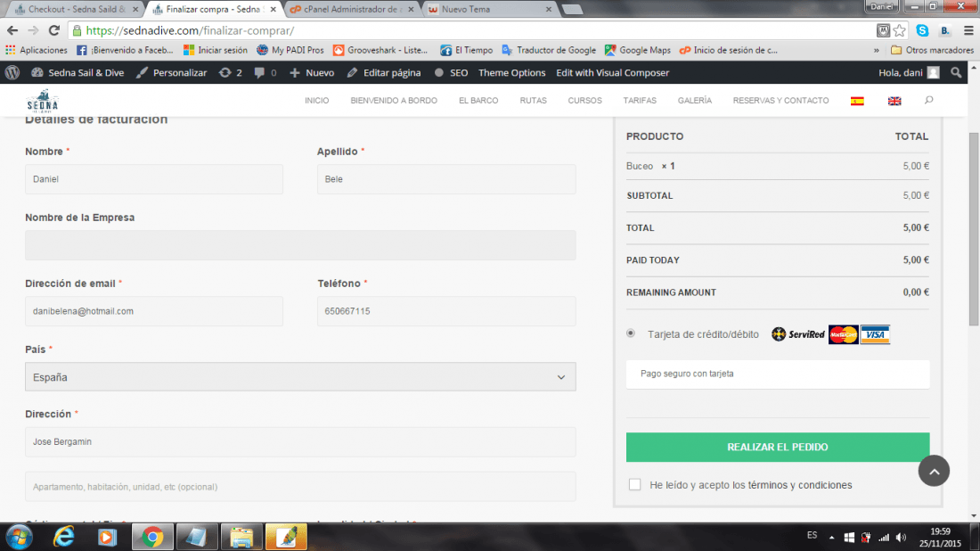
Task: Switch language with the Spanish flag
Action: [857, 101]
